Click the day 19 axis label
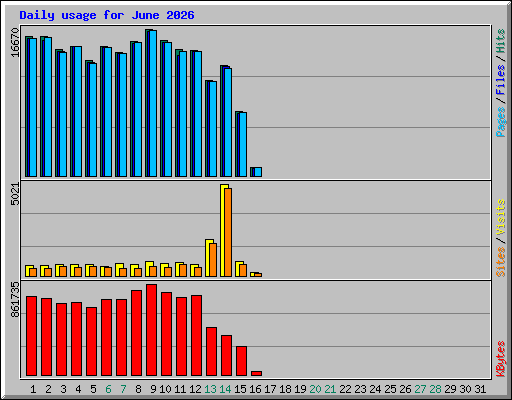Image resolution: width=512 pixels, height=400 pixels. (x=300, y=389)
